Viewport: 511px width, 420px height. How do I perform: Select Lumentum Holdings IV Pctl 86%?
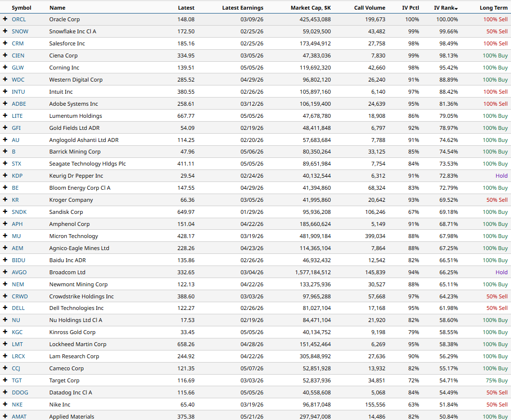pos(413,116)
